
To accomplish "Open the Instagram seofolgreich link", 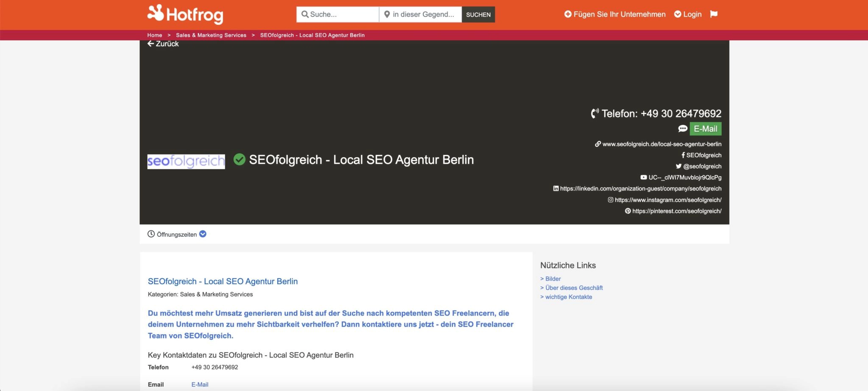I will [x=665, y=200].
